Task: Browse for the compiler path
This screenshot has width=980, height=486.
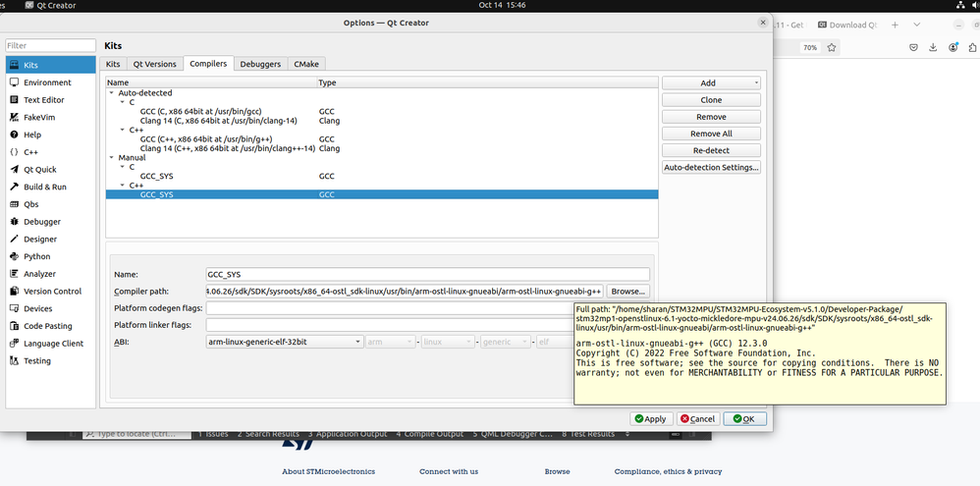Action: click(628, 291)
